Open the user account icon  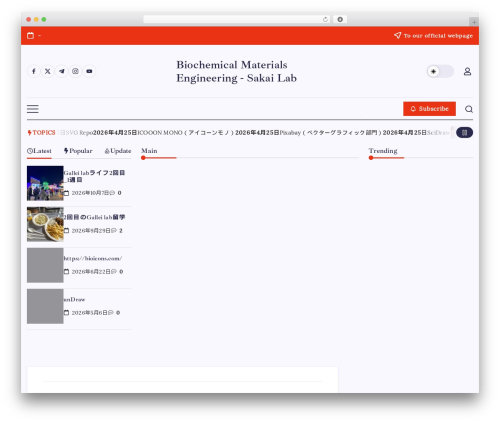pos(467,71)
